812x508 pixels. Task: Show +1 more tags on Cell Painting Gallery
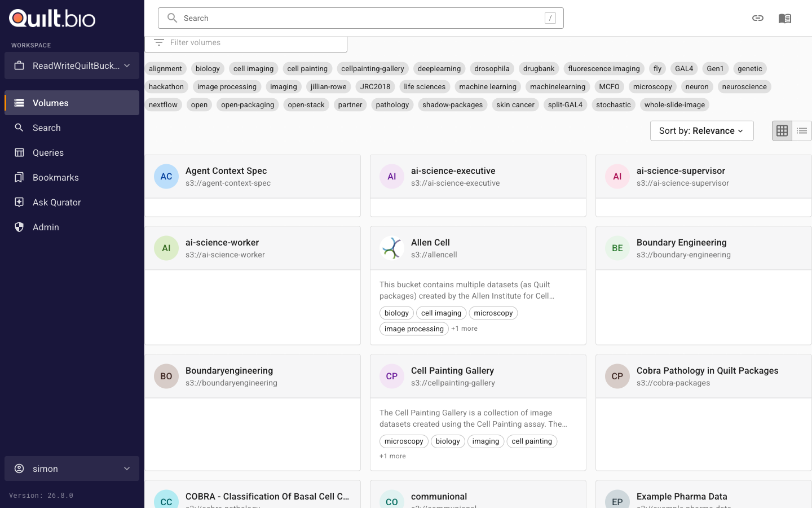(x=392, y=456)
